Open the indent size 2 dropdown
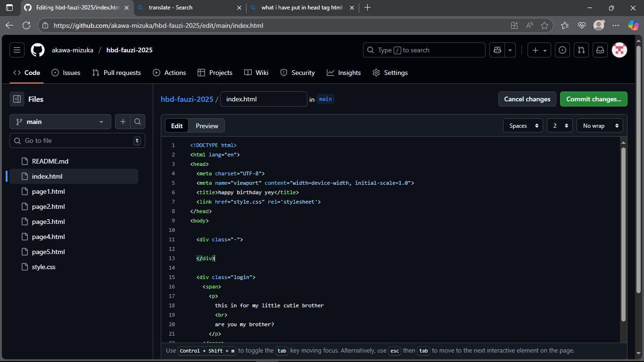 560,126
